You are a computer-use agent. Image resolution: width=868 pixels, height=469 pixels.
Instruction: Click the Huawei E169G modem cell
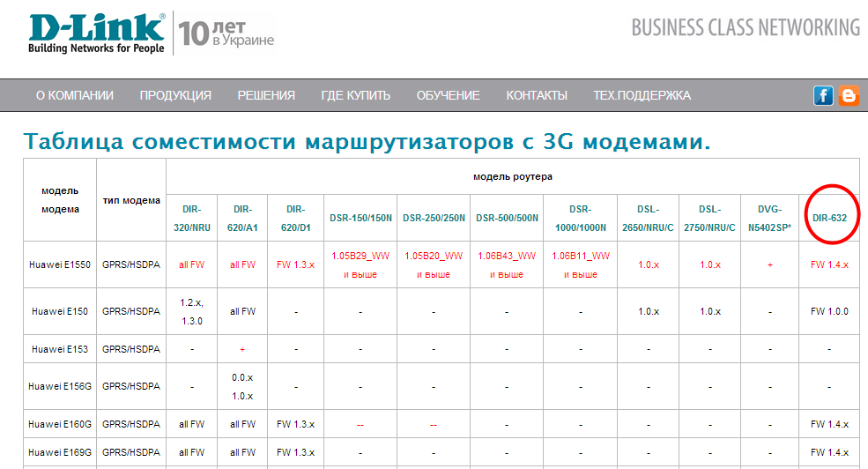coord(60,452)
